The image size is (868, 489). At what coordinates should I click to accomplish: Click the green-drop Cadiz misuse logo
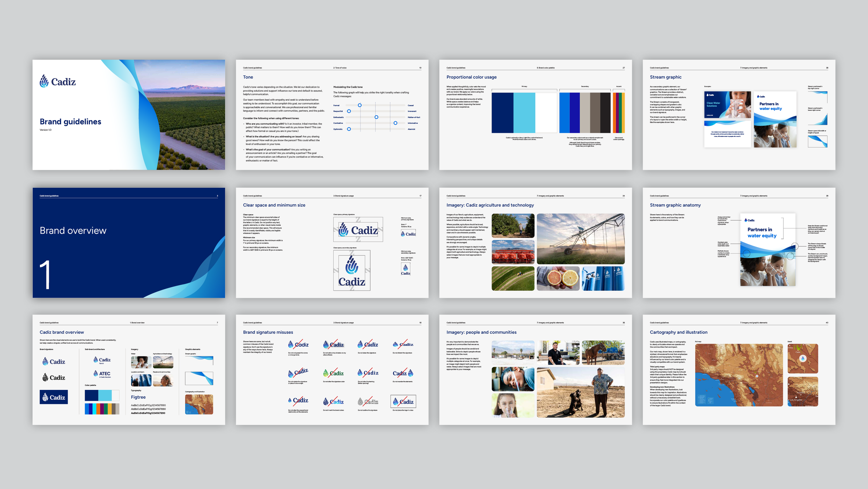(x=333, y=373)
